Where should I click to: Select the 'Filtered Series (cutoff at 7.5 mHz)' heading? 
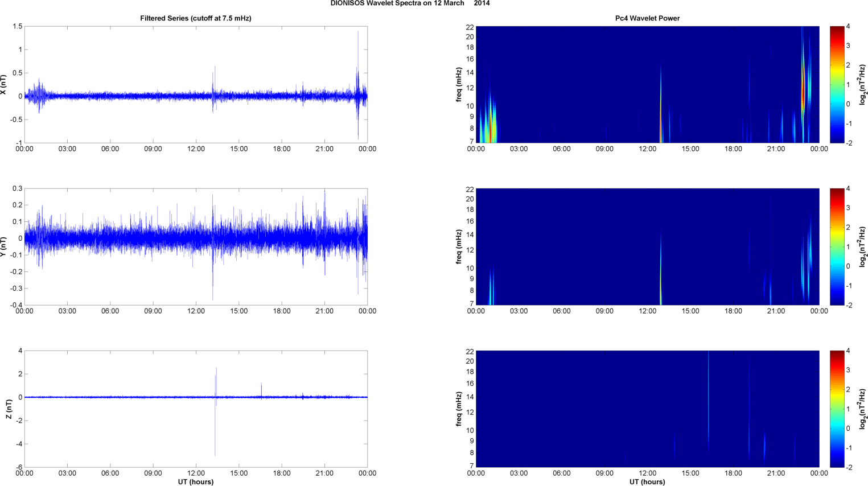196,18
